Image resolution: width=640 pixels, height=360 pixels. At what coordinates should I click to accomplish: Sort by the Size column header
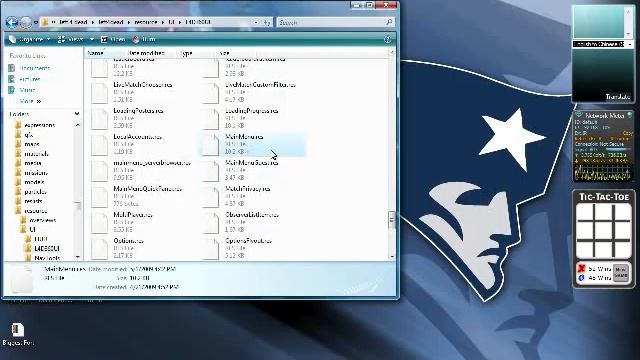pos(236,53)
